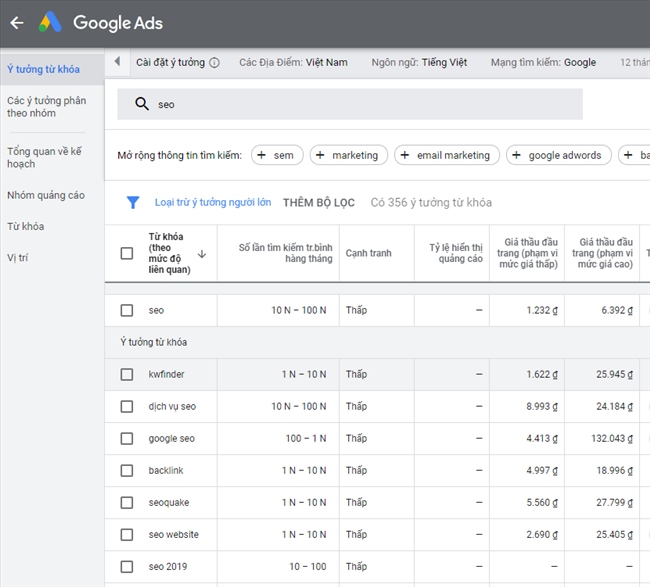Click the info icon beside Cài đặt ý tưởng
This screenshot has width=650, height=587.
(214, 62)
